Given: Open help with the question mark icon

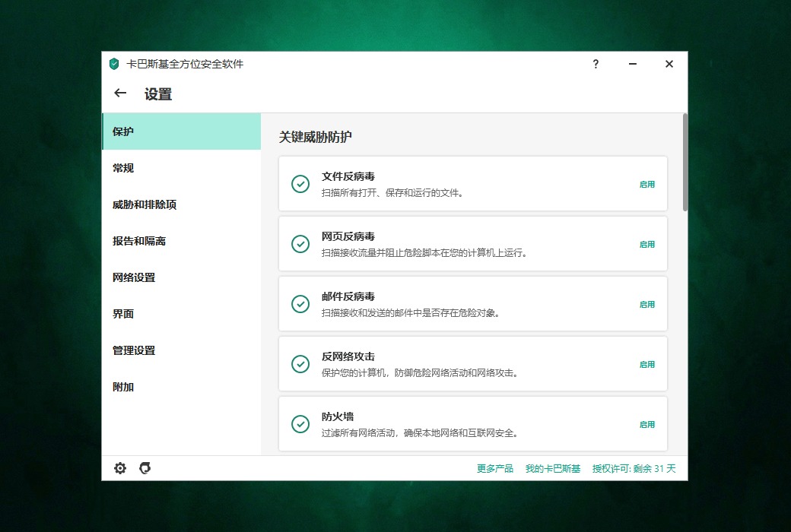Looking at the screenshot, I should coord(596,64).
